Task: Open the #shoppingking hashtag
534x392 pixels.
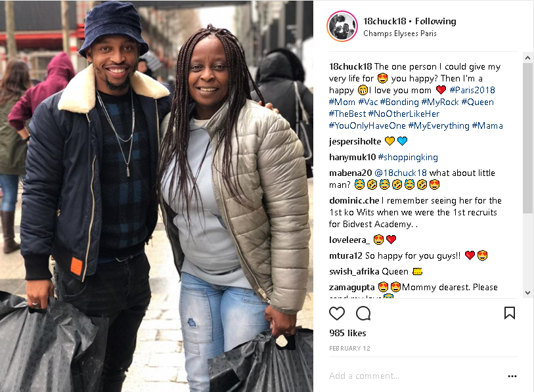Action: point(408,157)
